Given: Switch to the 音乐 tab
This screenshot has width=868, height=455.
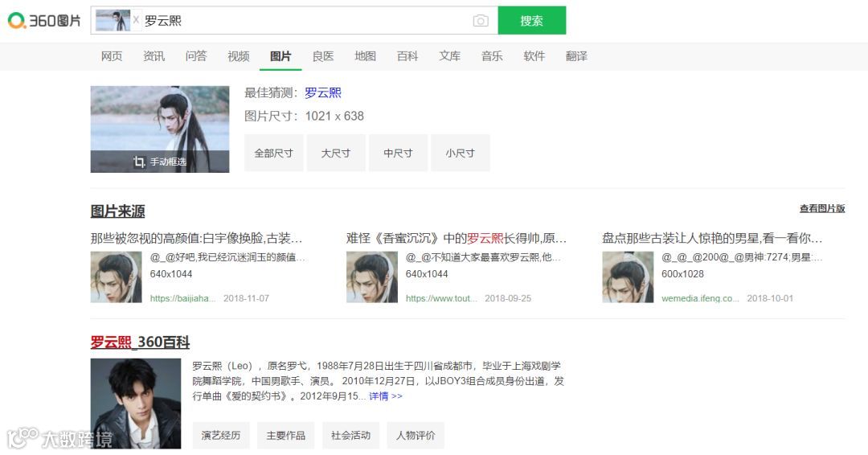Looking at the screenshot, I should pos(492,56).
